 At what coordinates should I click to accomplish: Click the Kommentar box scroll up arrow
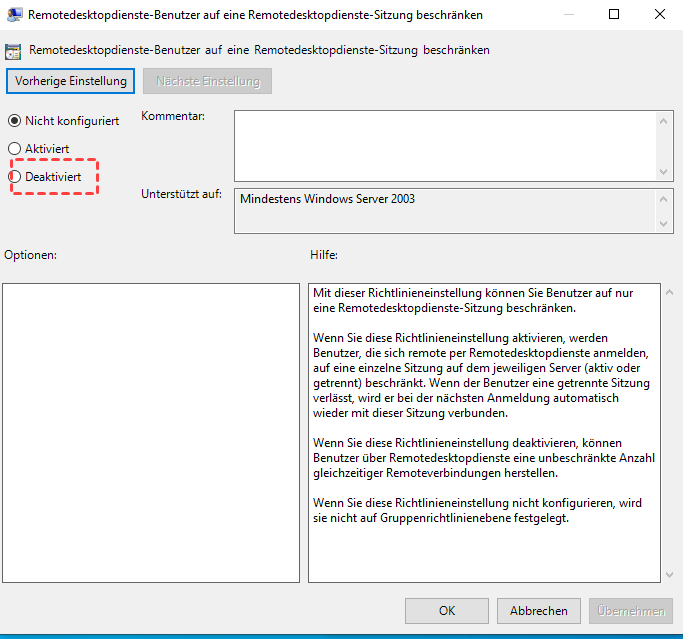[x=667, y=119]
